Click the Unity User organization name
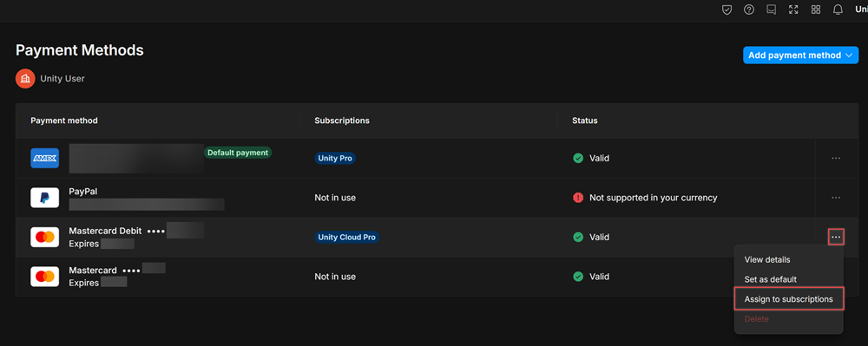The height and width of the screenshot is (346, 868). 62,79
